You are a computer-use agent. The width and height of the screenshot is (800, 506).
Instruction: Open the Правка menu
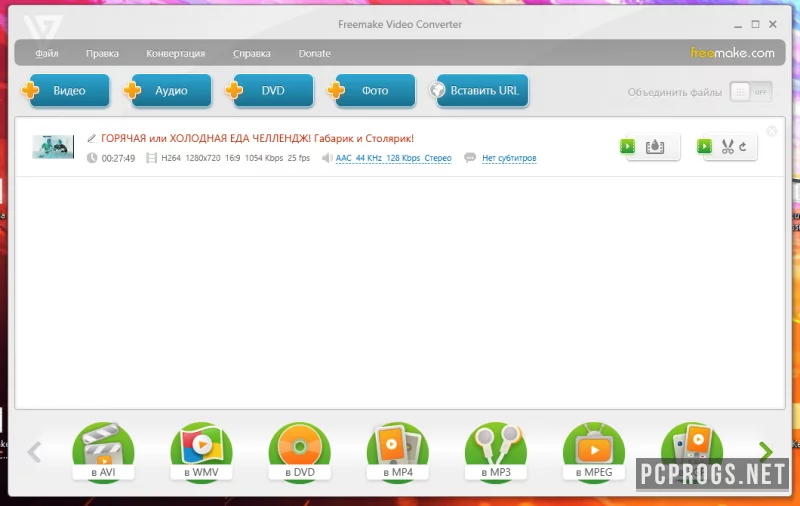[102, 54]
